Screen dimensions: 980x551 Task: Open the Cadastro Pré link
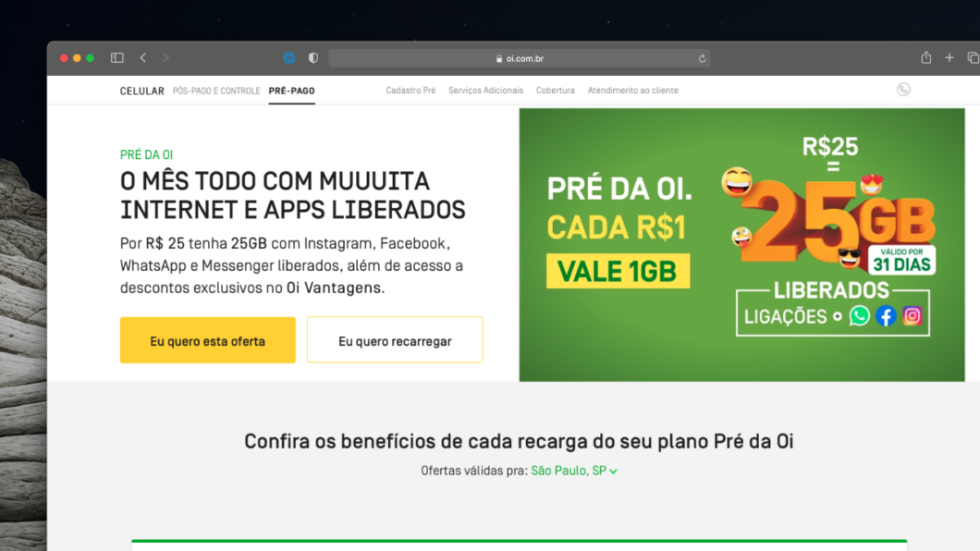410,91
